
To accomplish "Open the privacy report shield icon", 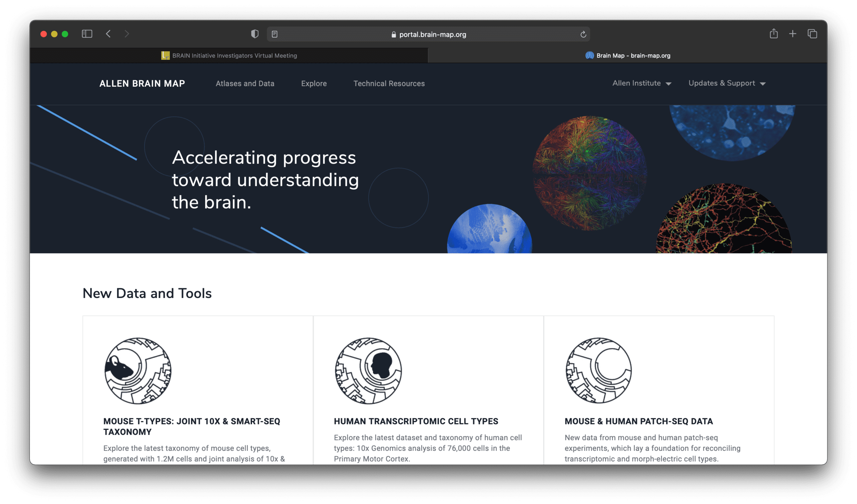I will coord(255,34).
